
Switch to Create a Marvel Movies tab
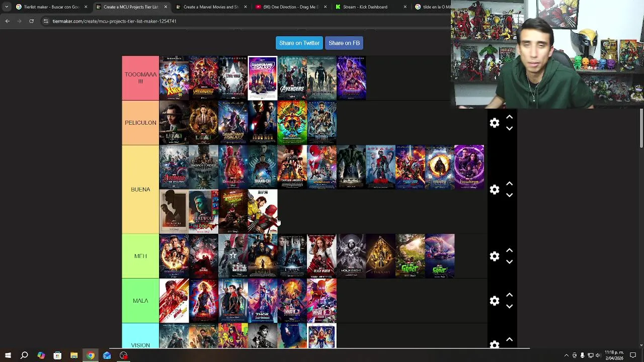coord(210,7)
